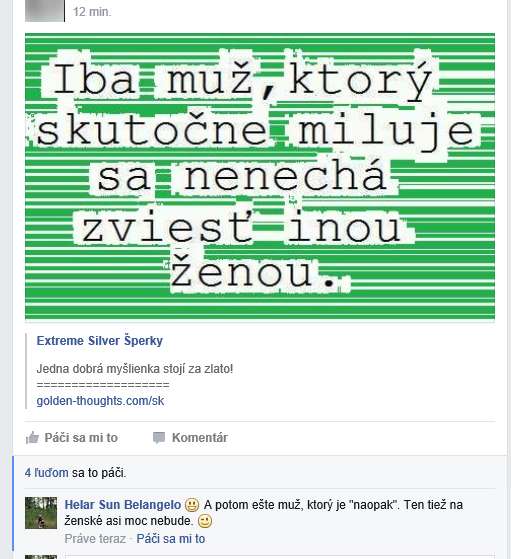Viewport: 511px width, 559px height.
Task: Like the post via Páči sa mi to
Action: [81, 437]
